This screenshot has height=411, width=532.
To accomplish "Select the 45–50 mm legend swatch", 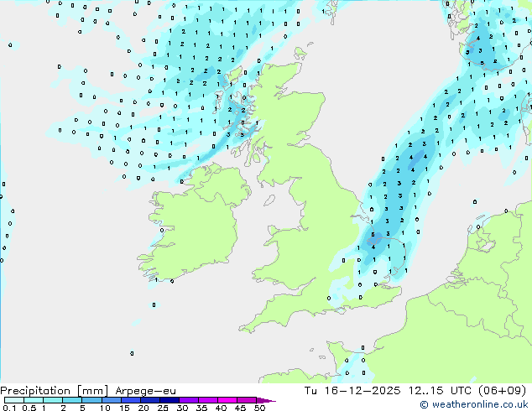I will pyautogui.click(x=246, y=400).
